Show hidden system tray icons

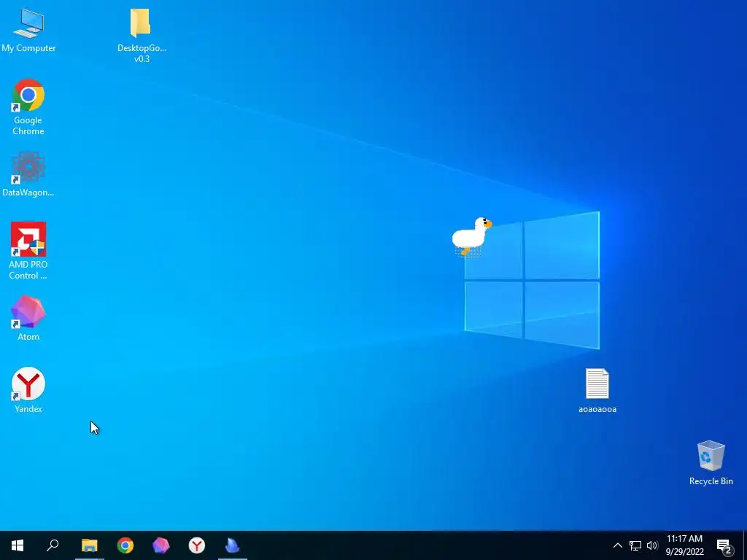(x=617, y=545)
